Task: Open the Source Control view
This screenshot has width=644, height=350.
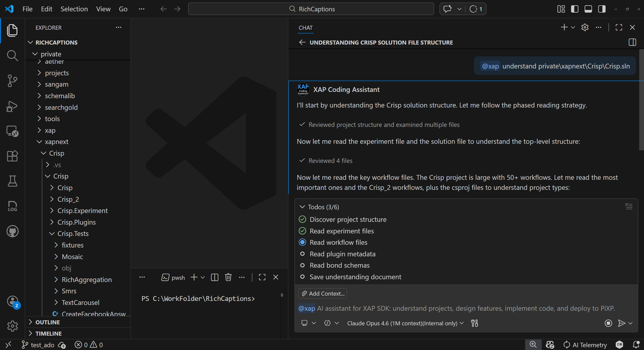Action: coord(12,81)
